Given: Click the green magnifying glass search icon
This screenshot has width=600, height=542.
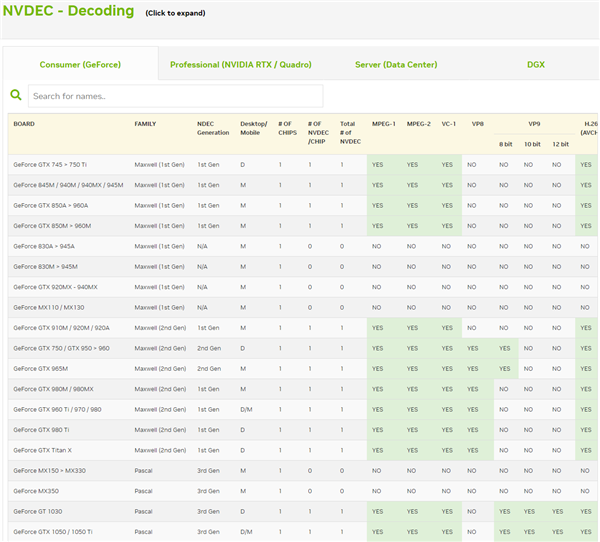Looking at the screenshot, I should click(16, 96).
